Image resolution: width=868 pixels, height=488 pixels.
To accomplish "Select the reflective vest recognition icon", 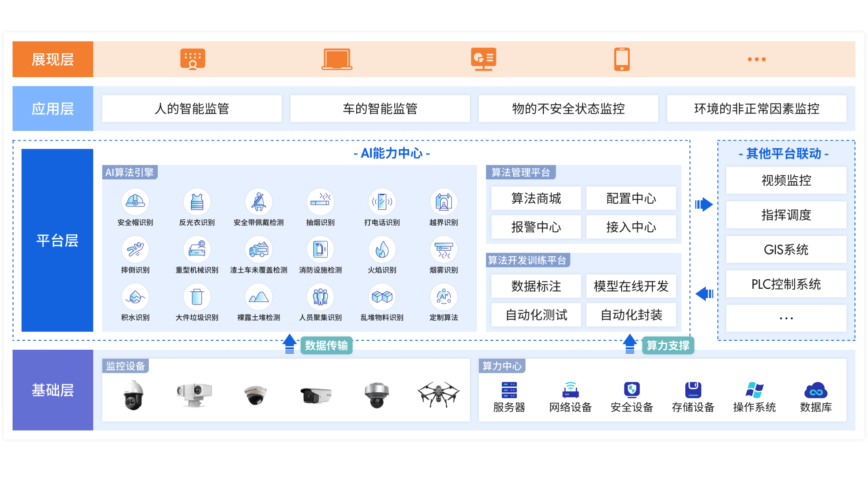I will [x=197, y=202].
